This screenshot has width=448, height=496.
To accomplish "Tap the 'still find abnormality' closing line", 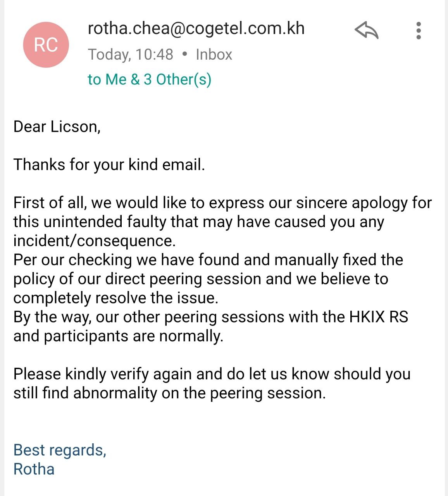I will click(170, 393).
